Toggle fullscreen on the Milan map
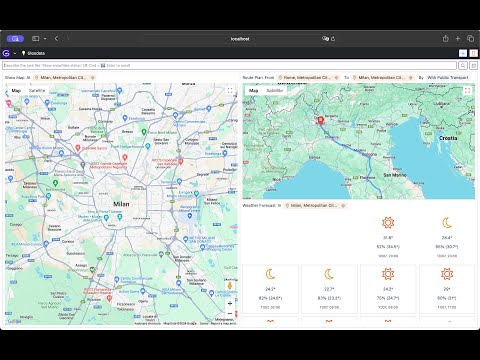The height and width of the screenshot is (360, 480). coord(230,91)
